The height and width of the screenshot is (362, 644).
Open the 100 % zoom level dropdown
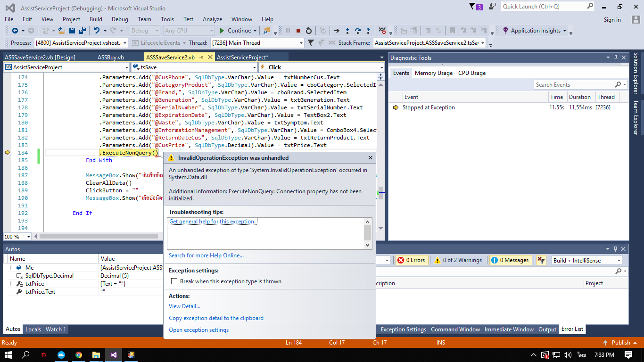28,237
